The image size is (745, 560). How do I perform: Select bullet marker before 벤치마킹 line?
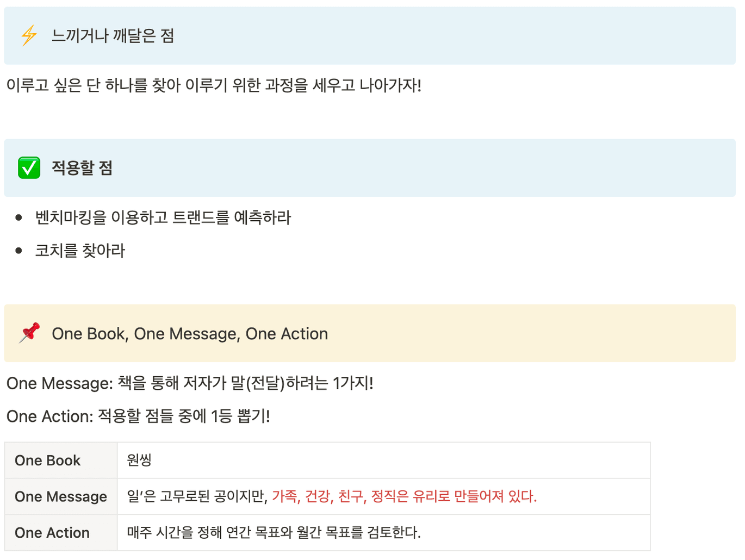pyautogui.click(x=19, y=217)
